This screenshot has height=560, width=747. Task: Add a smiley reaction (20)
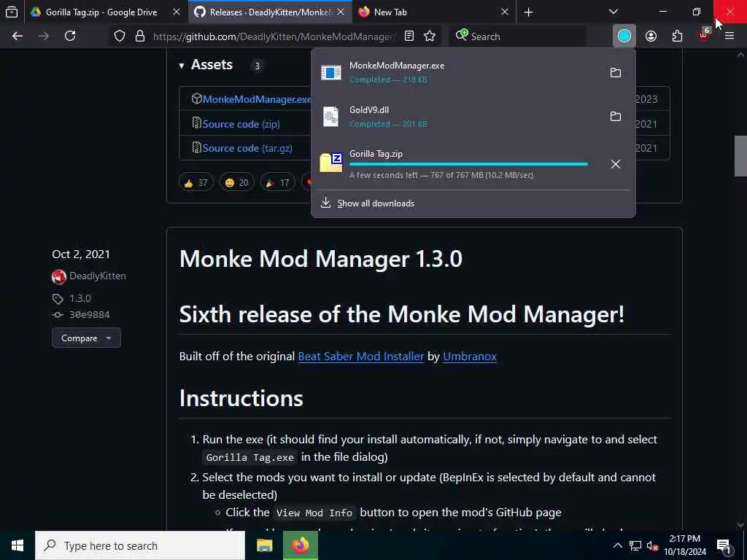pyautogui.click(x=237, y=183)
